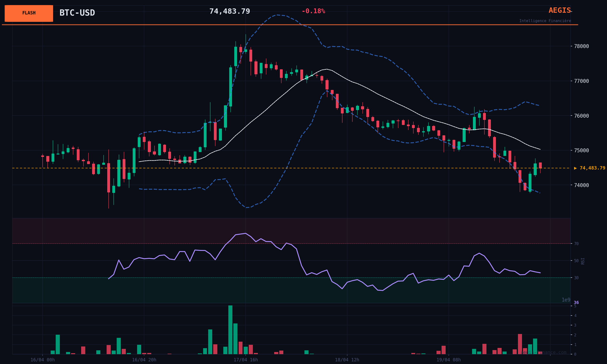Click the 16/04 20h time axis label

[144, 360]
